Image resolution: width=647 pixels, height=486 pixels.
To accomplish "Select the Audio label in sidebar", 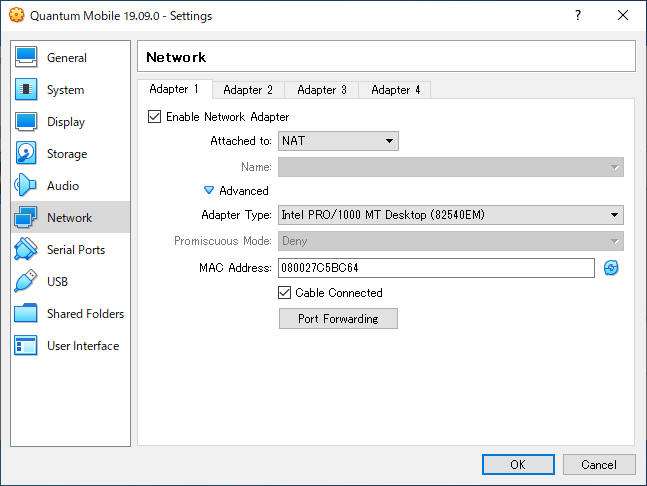I will pyautogui.click(x=63, y=186).
